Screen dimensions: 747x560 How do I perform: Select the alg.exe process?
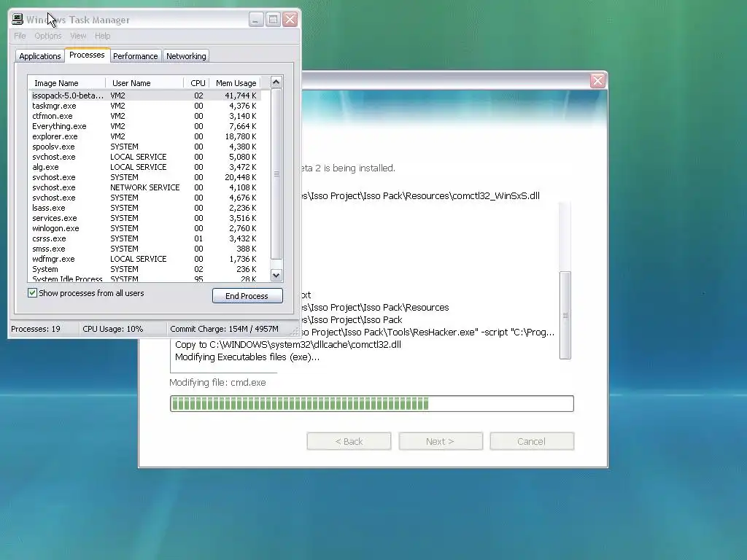145,167
